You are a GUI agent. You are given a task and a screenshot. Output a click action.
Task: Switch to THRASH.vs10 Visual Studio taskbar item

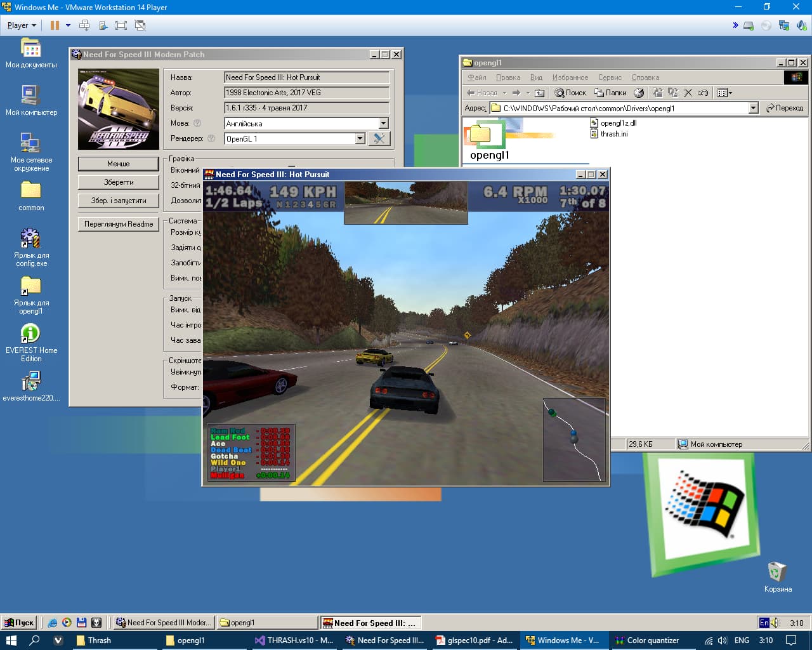[x=294, y=640]
